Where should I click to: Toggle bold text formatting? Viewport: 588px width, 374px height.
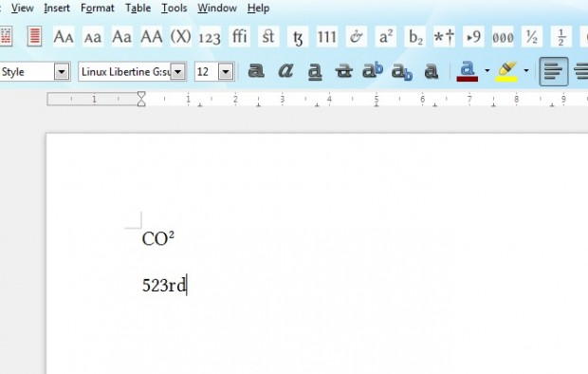pyautogui.click(x=256, y=71)
